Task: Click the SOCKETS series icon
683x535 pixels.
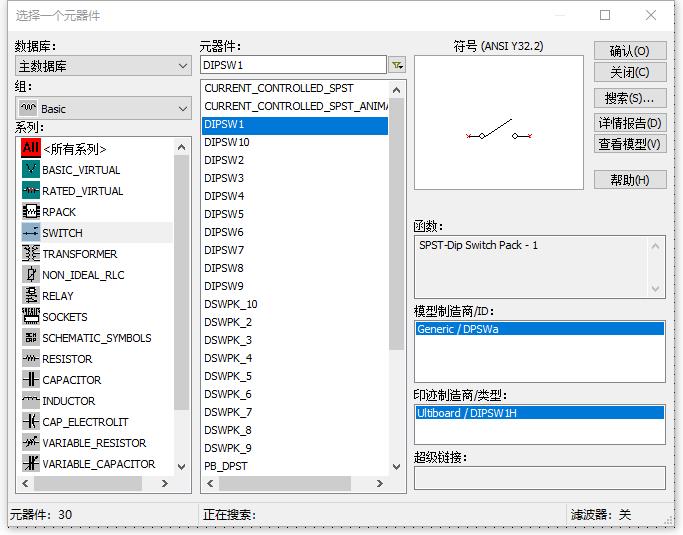Action: (x=30, y=316)
